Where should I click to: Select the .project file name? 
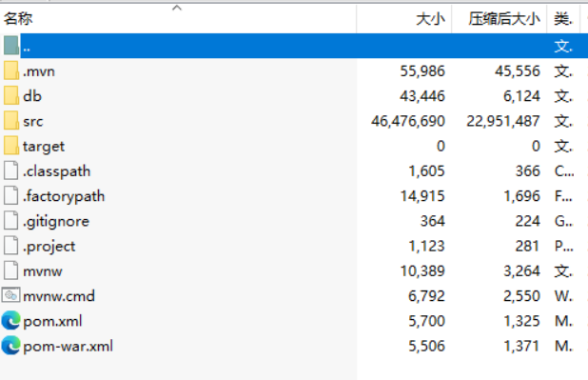(x=49, y=247)
